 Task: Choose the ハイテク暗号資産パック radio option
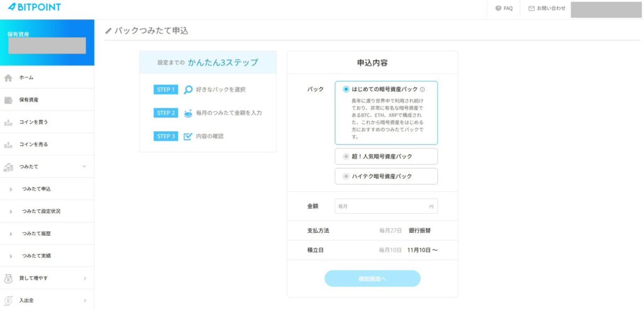346,177
